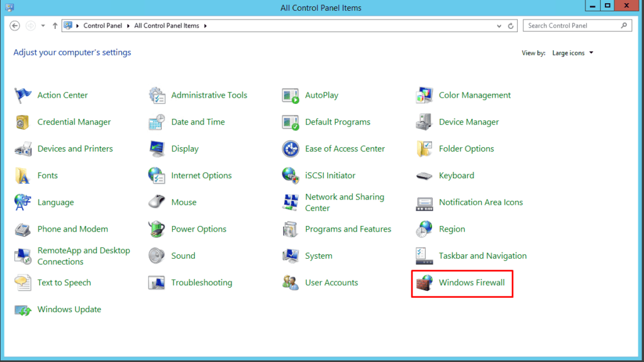This screenshot has width=644, height=362.
Task: Open the Sound speaker icon
Action: pyautogui.click(x=157, y=256)
